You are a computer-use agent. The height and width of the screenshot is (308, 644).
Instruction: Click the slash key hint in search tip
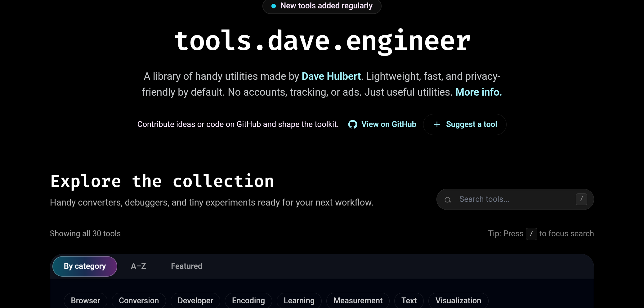531,234
